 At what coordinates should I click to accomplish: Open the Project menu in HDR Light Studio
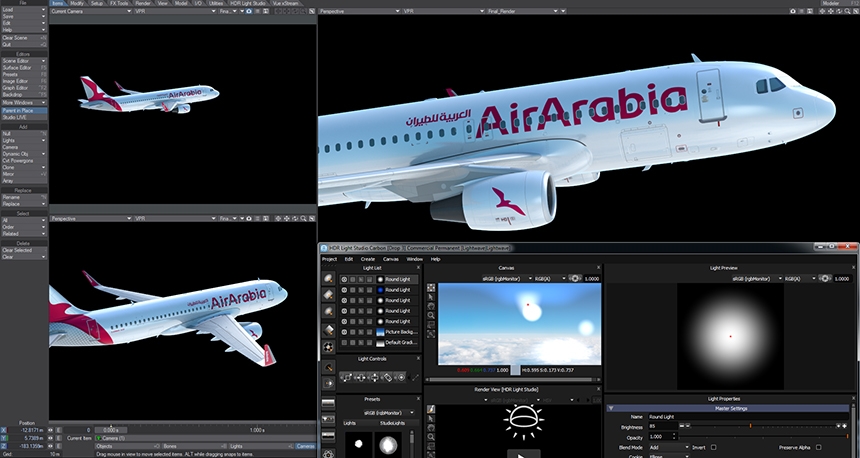point(329,259)
